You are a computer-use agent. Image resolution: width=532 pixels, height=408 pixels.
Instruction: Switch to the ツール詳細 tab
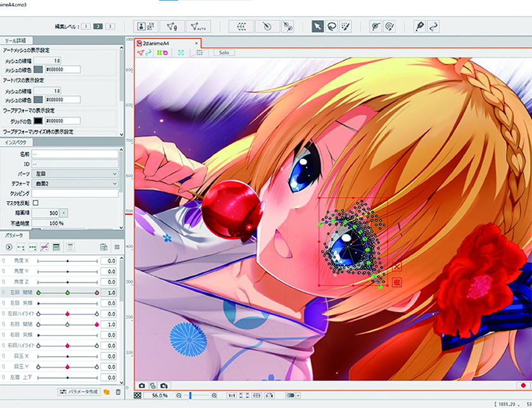[x=16, y=40]
